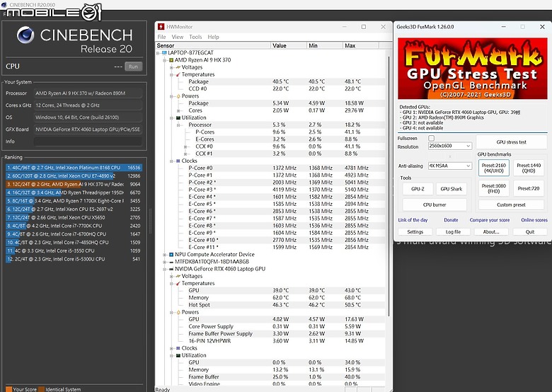552x392 pixels.
Task: Follow the Donate link in FurMark
Action: [451, 220]
